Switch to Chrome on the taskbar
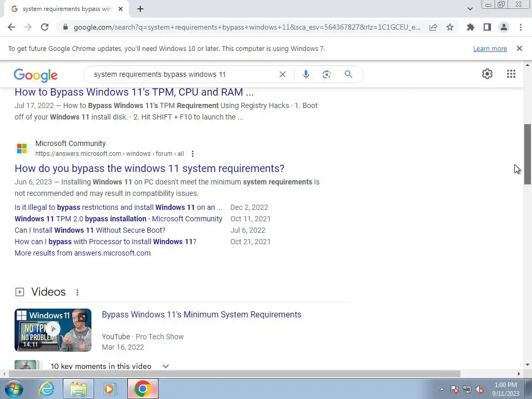Screen dimensions: 532x399 [142, 389]
